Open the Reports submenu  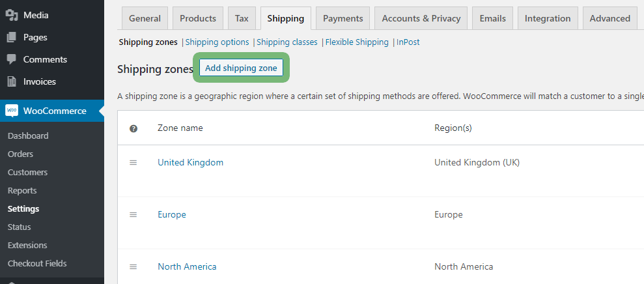[22, 191]
